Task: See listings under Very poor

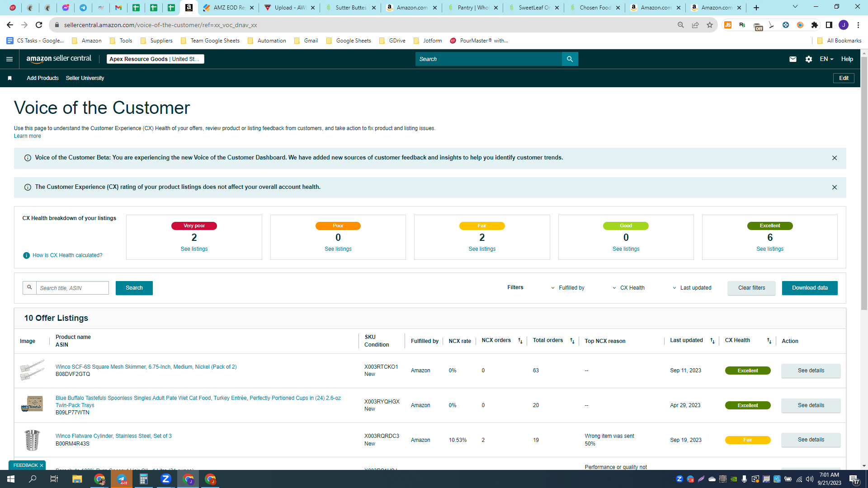Action: coord(194,249)
